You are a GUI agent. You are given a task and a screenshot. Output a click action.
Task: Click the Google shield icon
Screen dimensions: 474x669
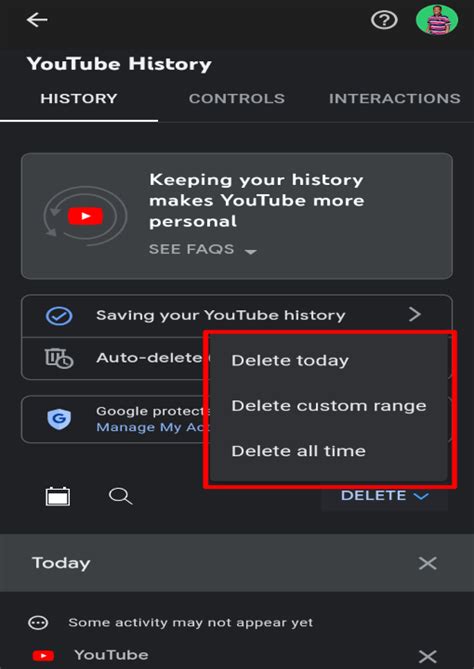[59, 419]
